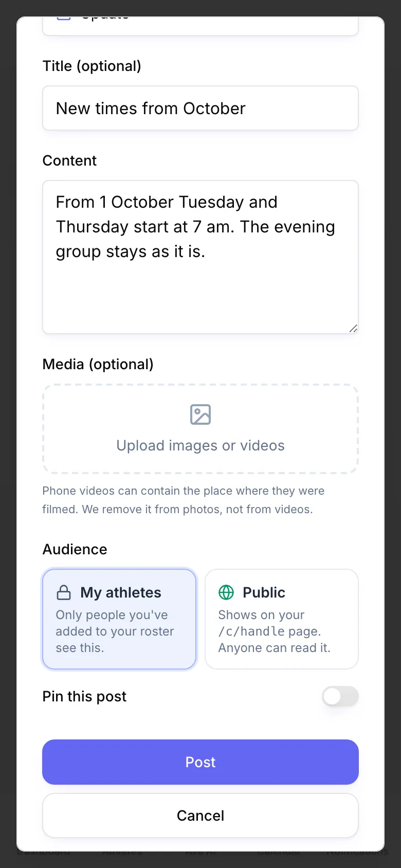Open the Upload images or videos dropzone
This screenshot has height=868, width=401.
coord(200,429)
